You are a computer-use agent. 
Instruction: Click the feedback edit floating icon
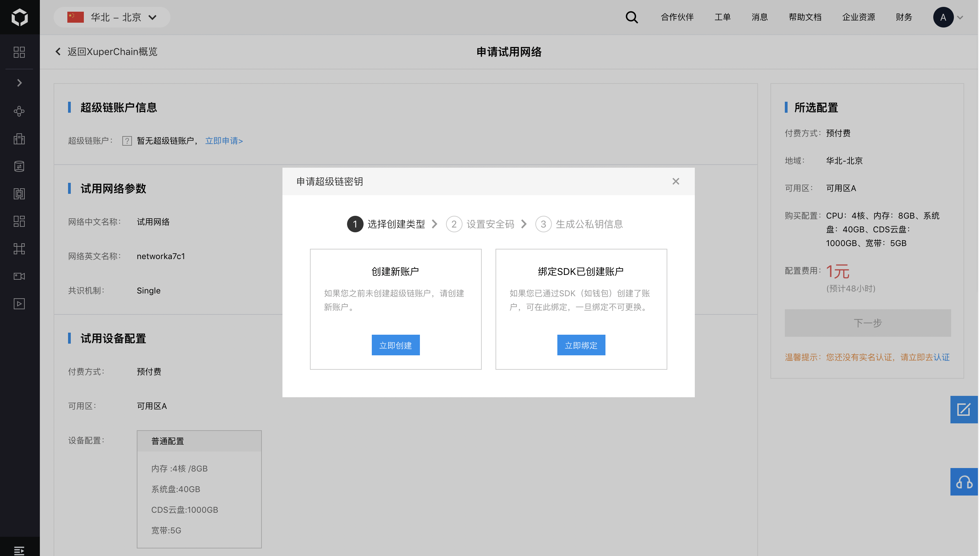[964, 410]
